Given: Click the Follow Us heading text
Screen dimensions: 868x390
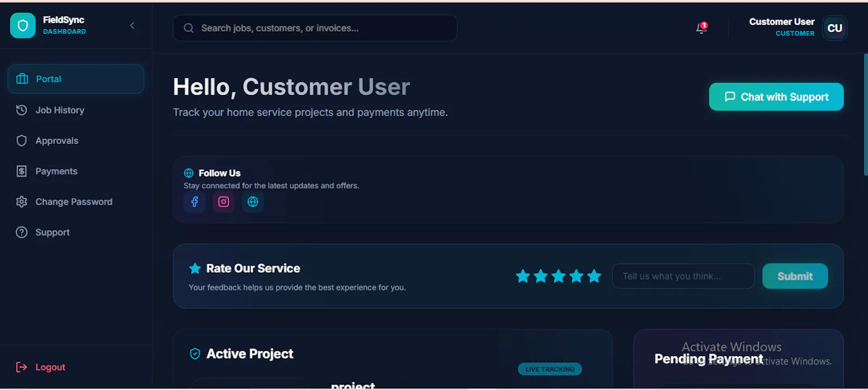Looking at the screenshot, I should pyautogui.click(x=219, y=173).
